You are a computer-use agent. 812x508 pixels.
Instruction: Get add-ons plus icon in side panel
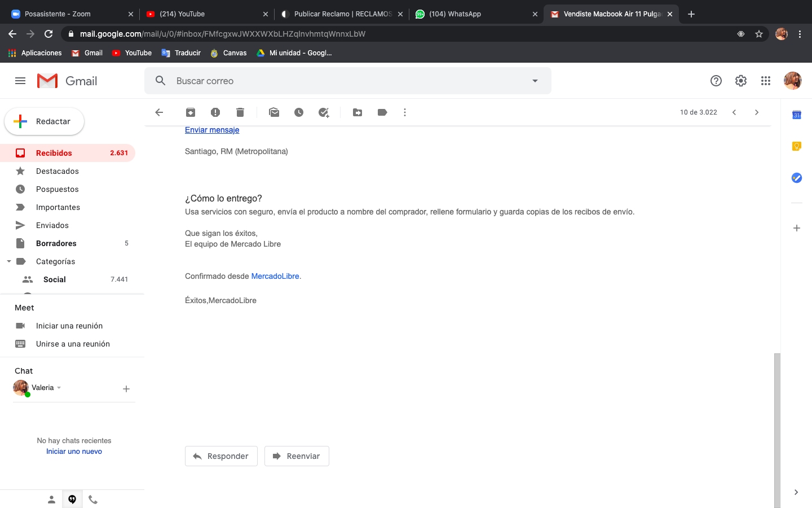tap(797, 228)
